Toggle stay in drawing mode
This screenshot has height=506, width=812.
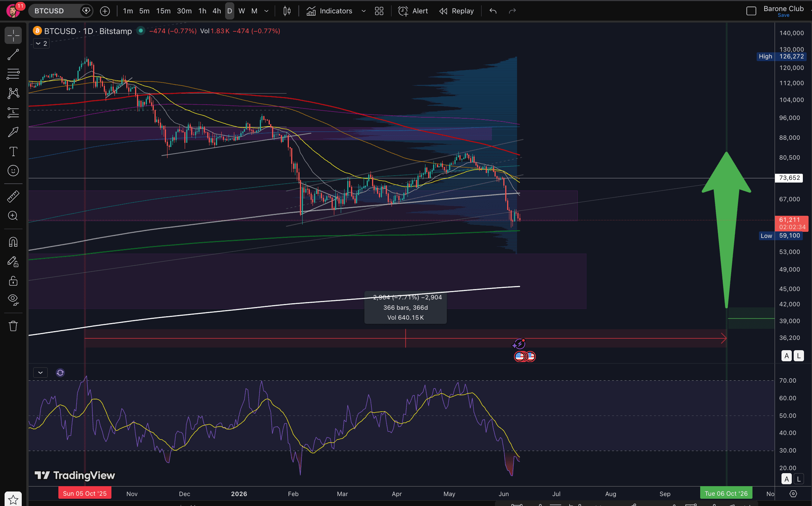(x=13, y=262)
